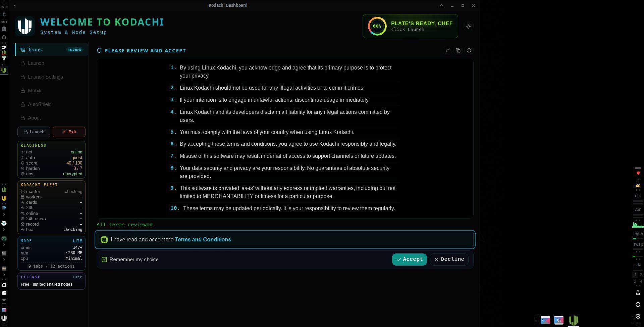The width and height of the screenshot is (644, 327).
Task: Click the Decline button
Action: (449, 260)
